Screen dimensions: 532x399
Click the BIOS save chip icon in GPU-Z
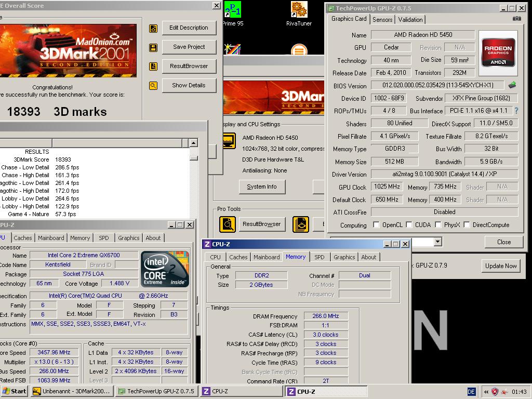click(x=512, y=85)
